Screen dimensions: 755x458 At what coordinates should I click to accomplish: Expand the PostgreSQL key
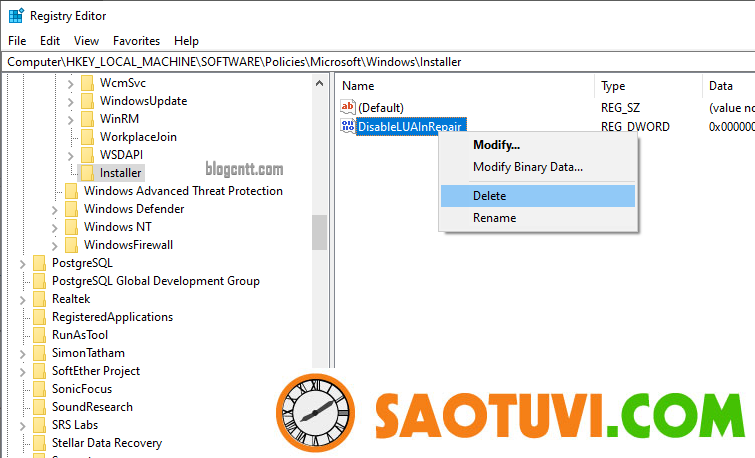click(x=22, y=264)
